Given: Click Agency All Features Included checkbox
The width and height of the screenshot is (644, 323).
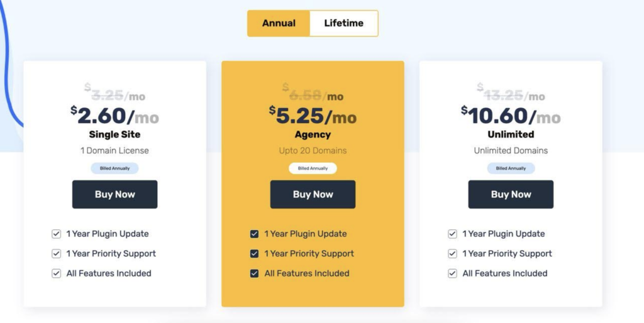Looking at the screenshot, I should [254, 273].
